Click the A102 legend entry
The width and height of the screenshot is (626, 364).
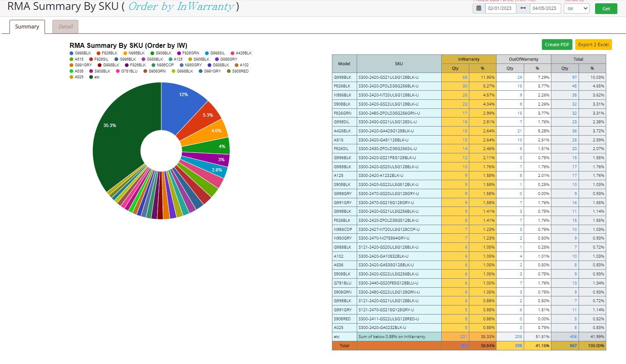(242, 65)
